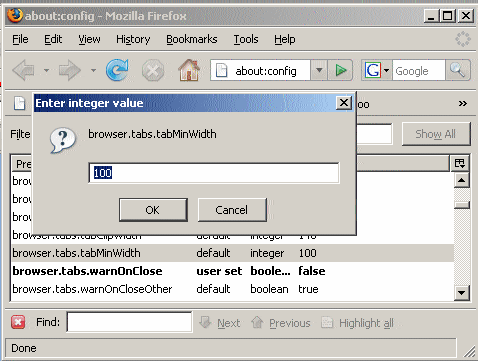Open the Edit menu
Viewport: 478px width, 361px height.
pos(53,39)
